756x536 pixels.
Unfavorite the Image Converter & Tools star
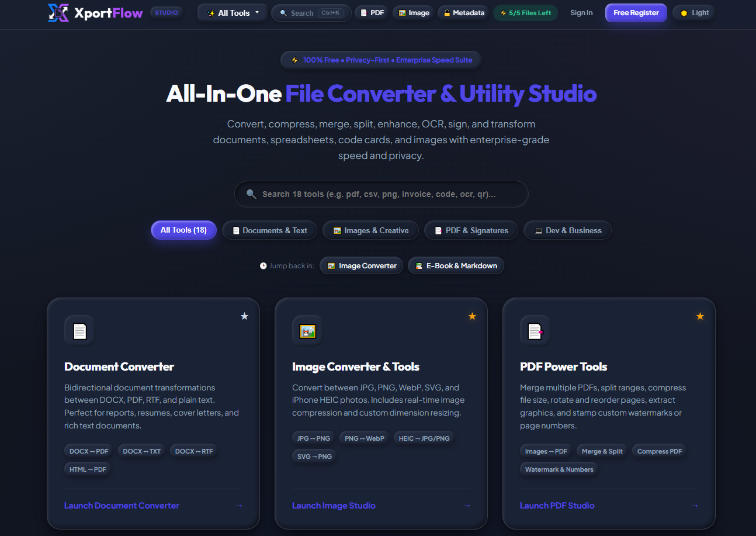pyautogui.click(x=472, y=316)
